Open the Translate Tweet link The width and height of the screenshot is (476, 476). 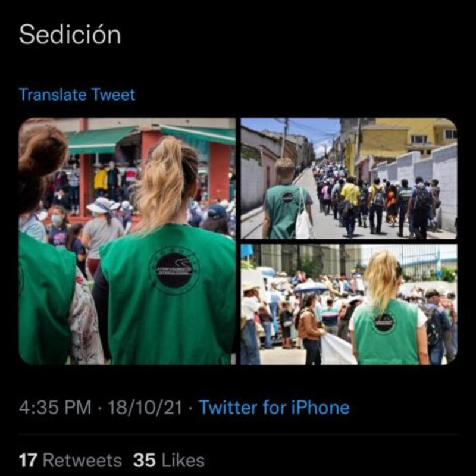77,95
